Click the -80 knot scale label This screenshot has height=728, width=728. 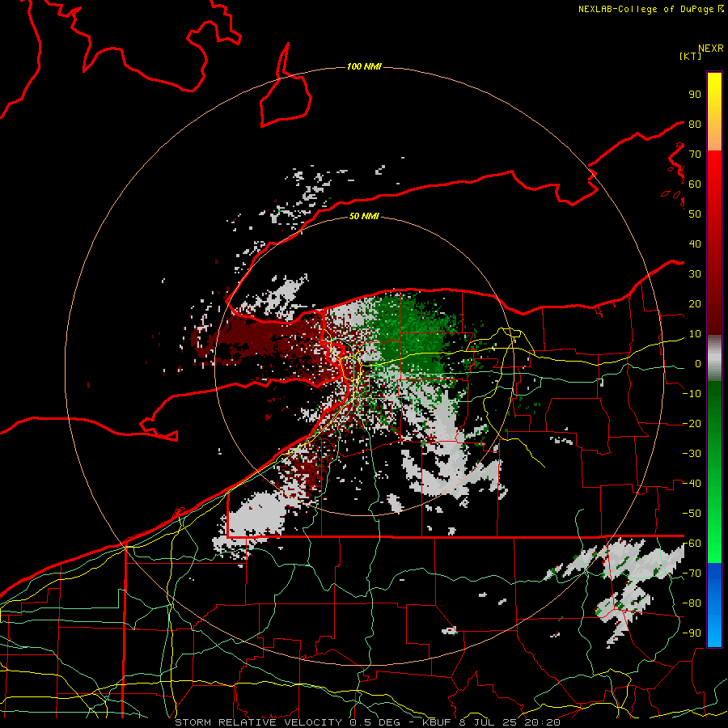click(692, 603)
